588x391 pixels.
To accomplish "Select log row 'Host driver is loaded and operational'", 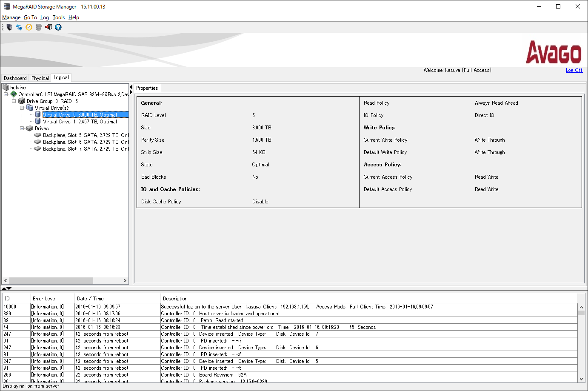I will 290,314.
